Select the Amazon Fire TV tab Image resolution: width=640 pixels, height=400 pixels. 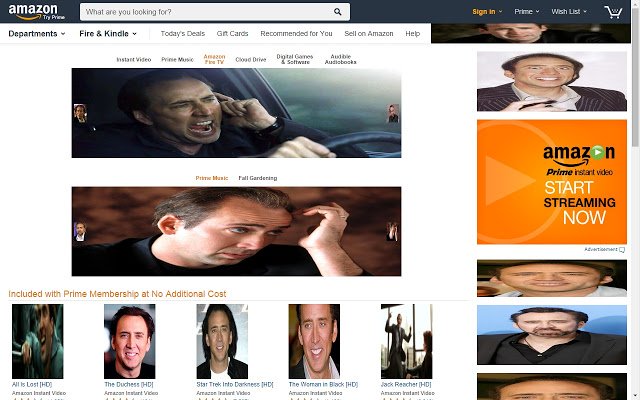(214, 59)
